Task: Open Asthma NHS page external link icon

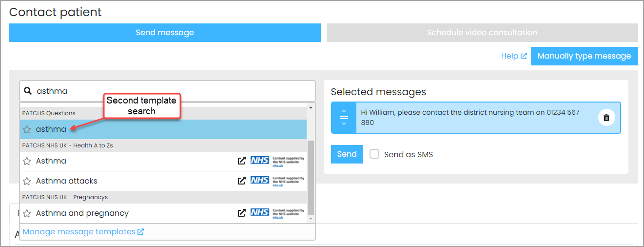Action: tap(241, 161)
